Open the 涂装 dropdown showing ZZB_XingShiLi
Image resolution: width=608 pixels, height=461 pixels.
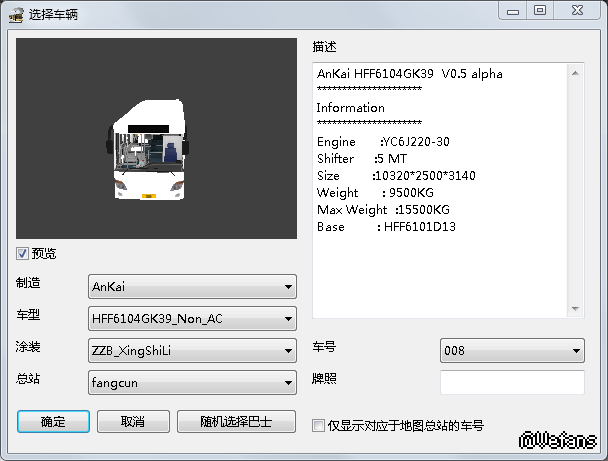(192, 350)
